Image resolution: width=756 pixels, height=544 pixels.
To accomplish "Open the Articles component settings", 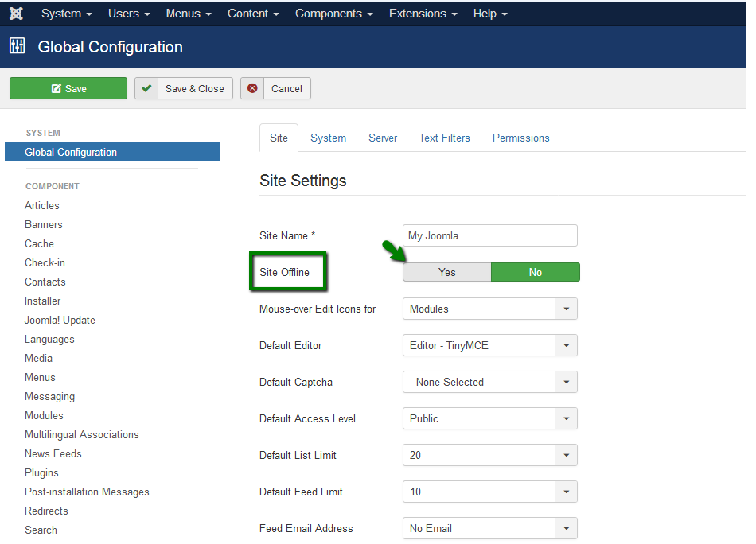I will click(x=42, y=205).
